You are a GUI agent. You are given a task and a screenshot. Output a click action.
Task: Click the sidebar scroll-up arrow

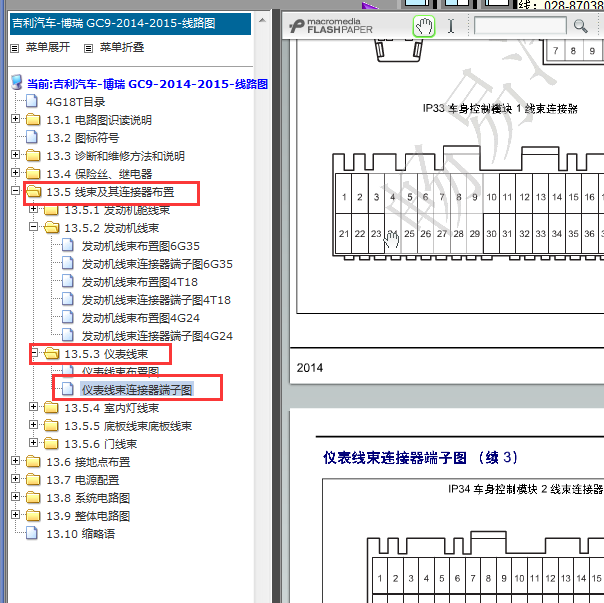click(262, 20)
